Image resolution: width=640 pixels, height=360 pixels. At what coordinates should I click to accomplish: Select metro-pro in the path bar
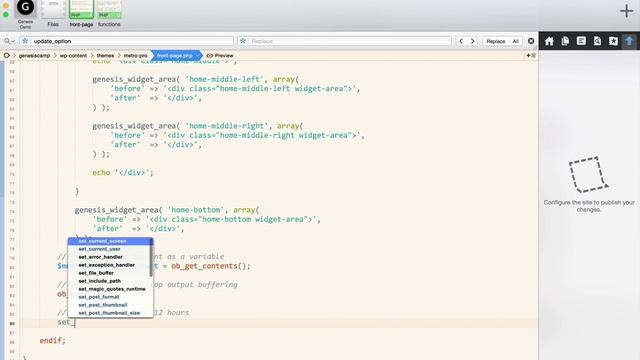point(135,56)
